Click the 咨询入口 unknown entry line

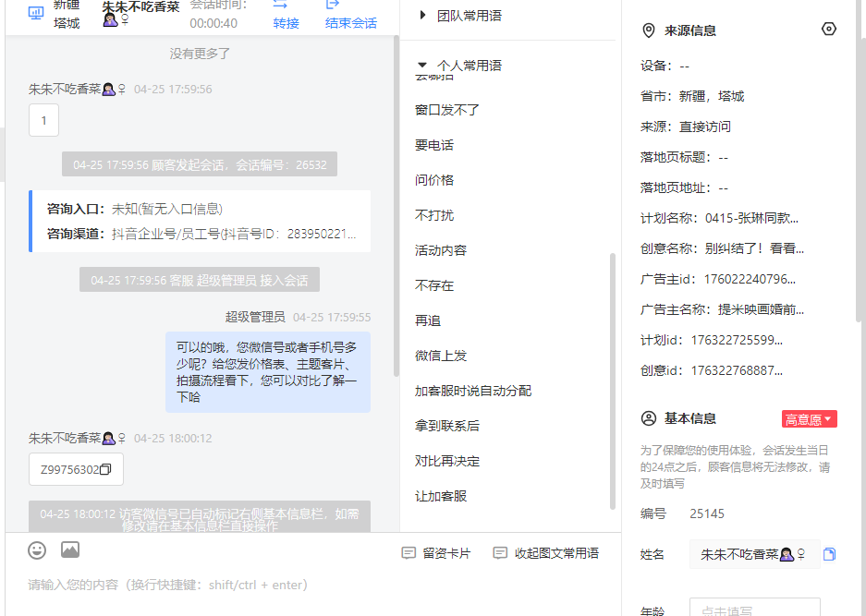(x=135, y=210)
